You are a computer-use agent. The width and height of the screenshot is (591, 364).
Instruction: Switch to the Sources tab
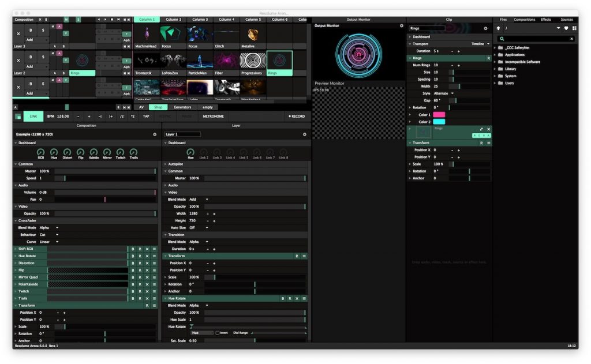pos(567,20)
